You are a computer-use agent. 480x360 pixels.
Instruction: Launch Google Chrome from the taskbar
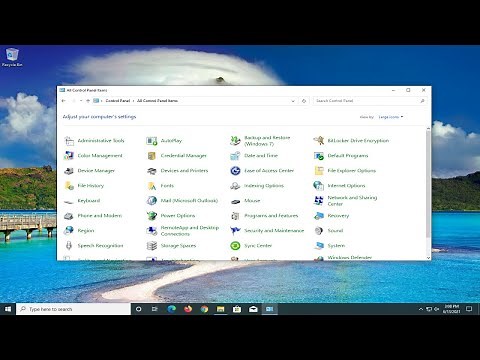pos(204,309)
